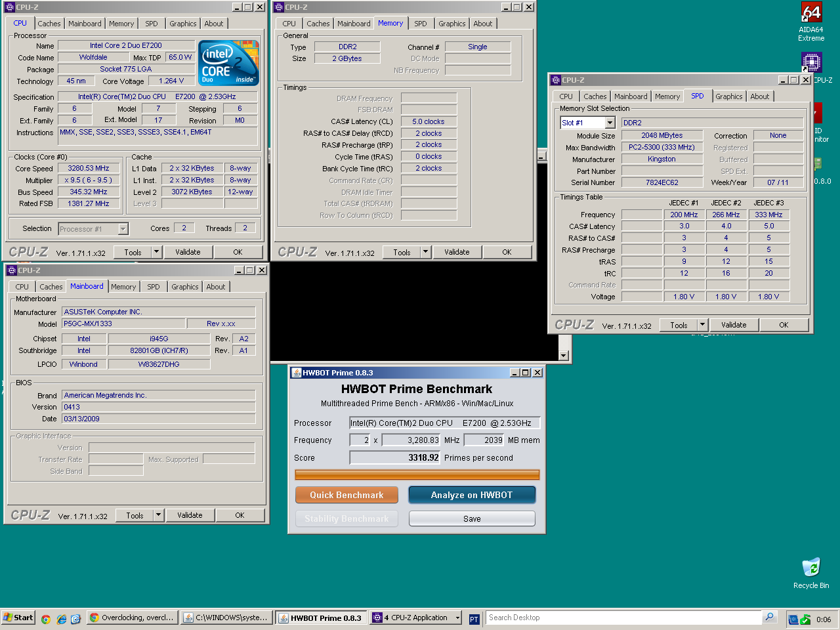840x630 pixels.
Task: Click the LPCIO chip W83627DHG
Action: point(159,364)
